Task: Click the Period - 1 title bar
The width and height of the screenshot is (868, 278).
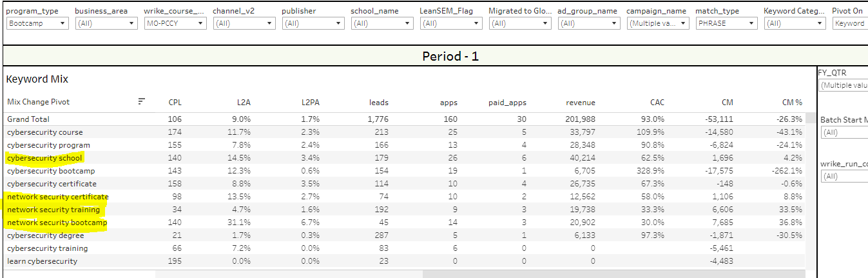Action: point(450,56)
